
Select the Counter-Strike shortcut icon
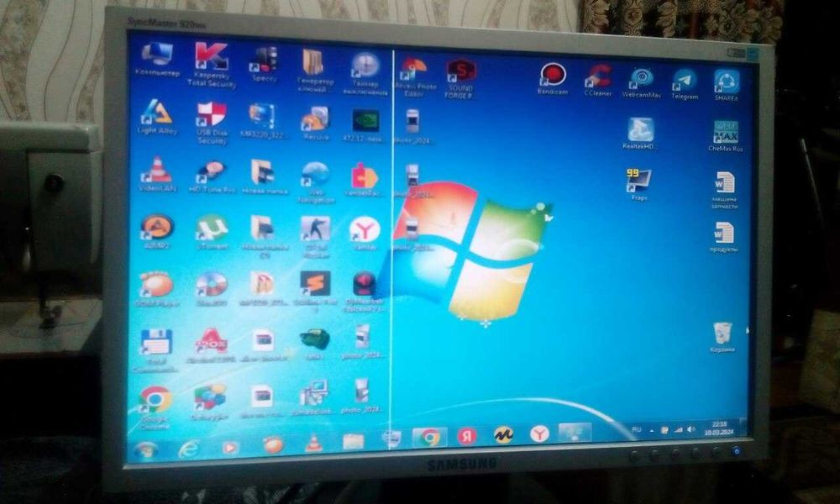pyautogui.click(x=315, y=237)
